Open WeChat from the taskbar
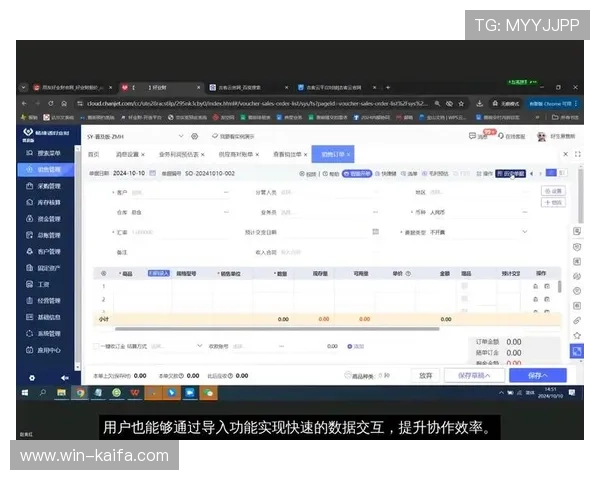Viewport: 600px width, 480px height. click(208, 393)
